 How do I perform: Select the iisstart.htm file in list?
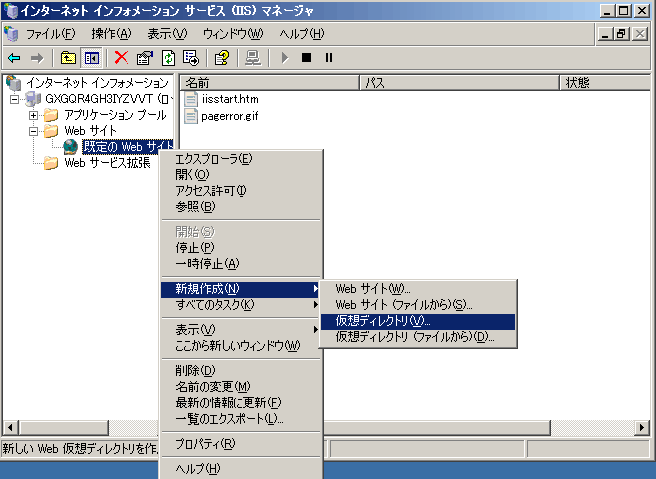point(230,99)
